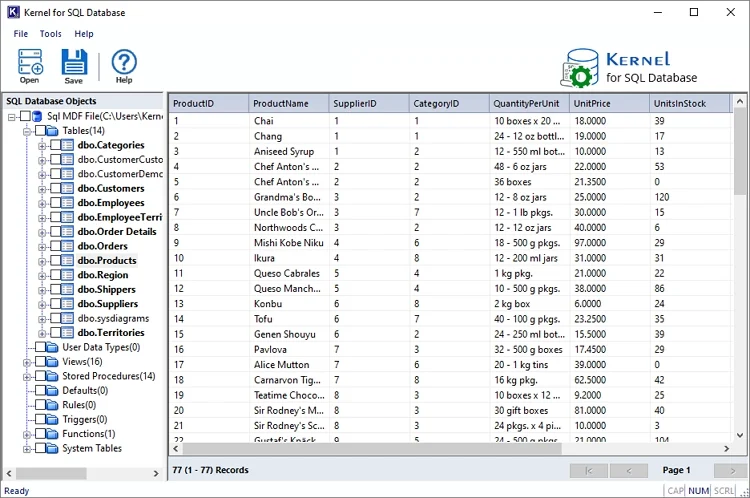The height and width of the screenshot is (498, 750).
Task: Tick the dbo.Categories checkbox
Action: pos(55,145)
